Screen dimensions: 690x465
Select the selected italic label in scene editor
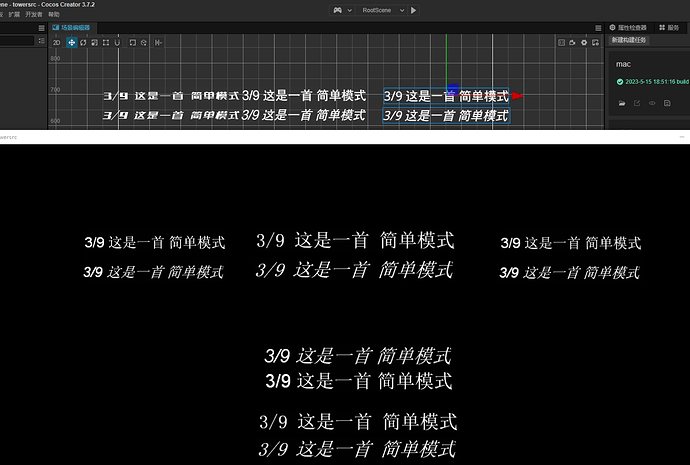click(446, 116)
